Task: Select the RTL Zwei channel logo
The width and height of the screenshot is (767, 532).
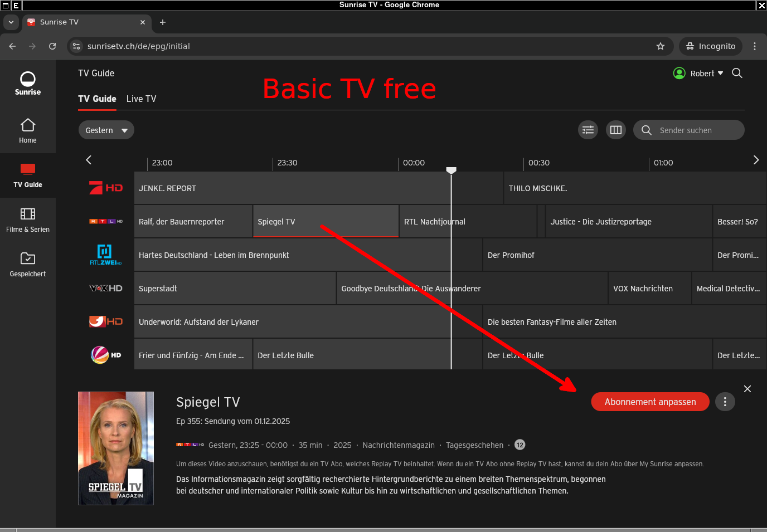Action: [x=106, y=255]
